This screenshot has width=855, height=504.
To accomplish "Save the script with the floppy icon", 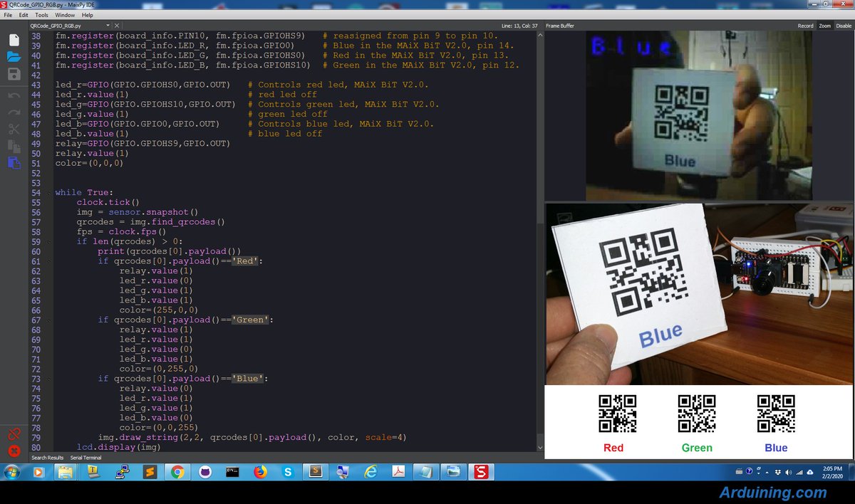I will pyautogui.click(x=14, y=74).
